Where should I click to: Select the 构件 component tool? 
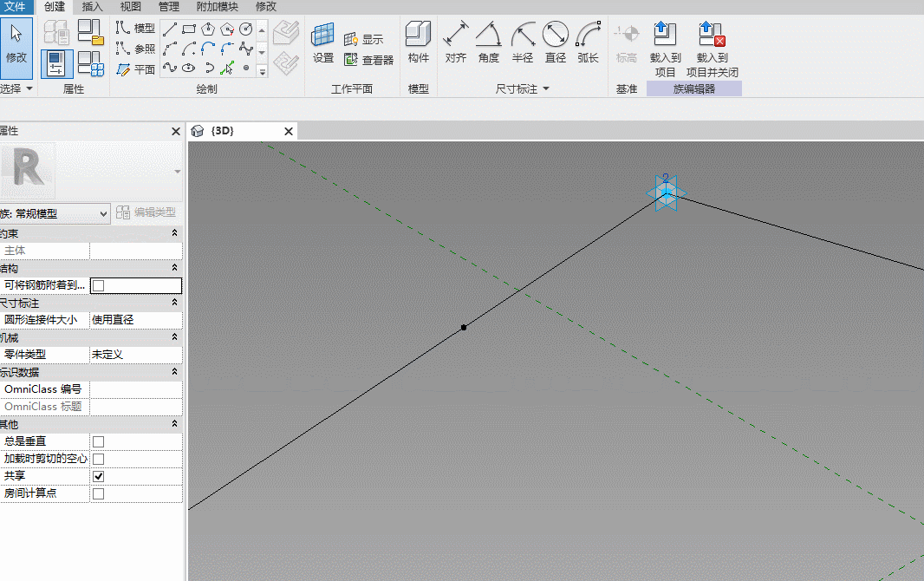point(419,42)
